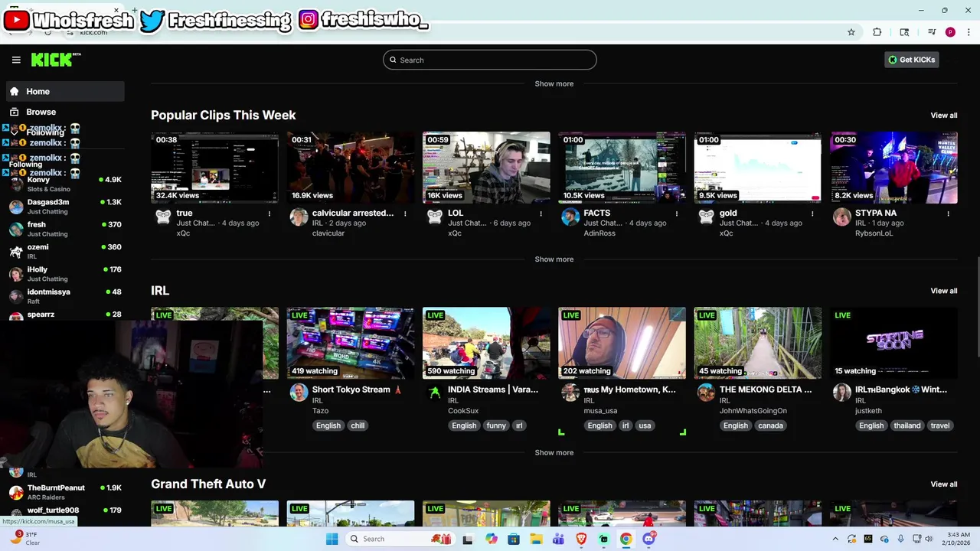Open idontmissya channel in sidebar

65,296
